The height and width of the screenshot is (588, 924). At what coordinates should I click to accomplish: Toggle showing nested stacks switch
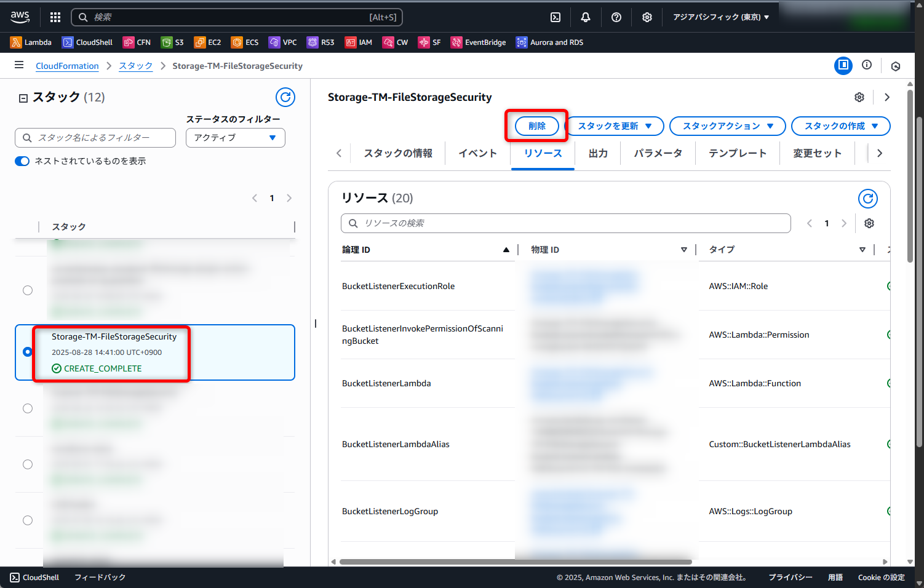22,161
